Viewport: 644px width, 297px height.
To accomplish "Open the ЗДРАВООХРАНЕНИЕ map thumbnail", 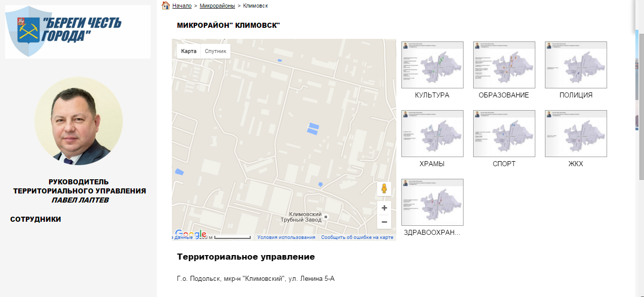I will pyautogui.click(x=432, y=203).
